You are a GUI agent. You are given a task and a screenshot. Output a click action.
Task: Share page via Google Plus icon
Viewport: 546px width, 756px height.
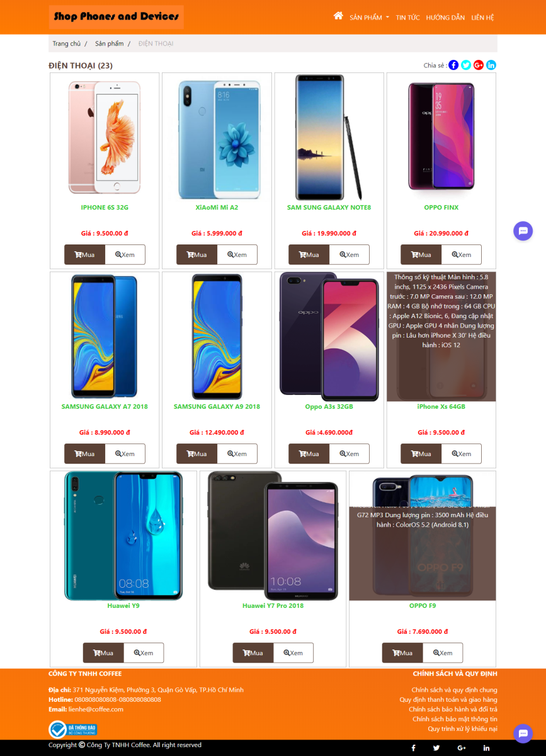coord(479,65)
